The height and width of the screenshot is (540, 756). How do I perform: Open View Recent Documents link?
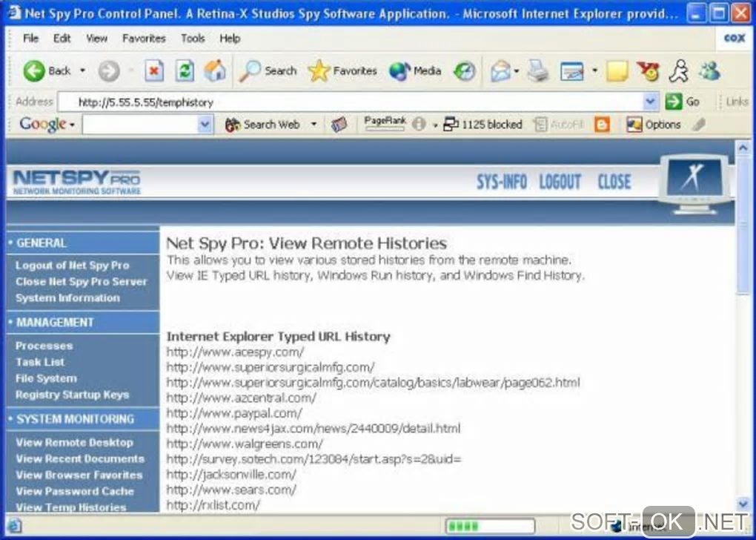(79, 459)
